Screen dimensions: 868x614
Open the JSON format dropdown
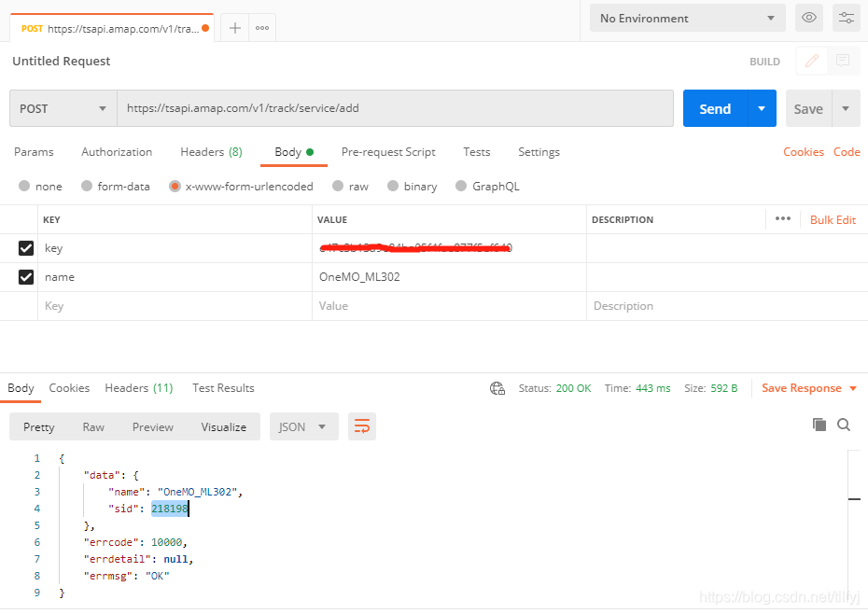click(304, 426)
